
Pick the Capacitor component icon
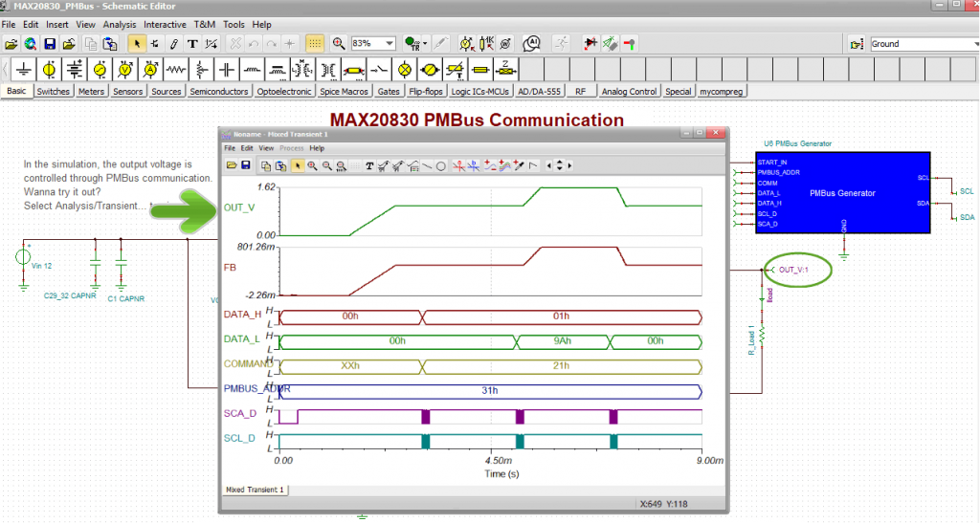(x=226, y=70)
